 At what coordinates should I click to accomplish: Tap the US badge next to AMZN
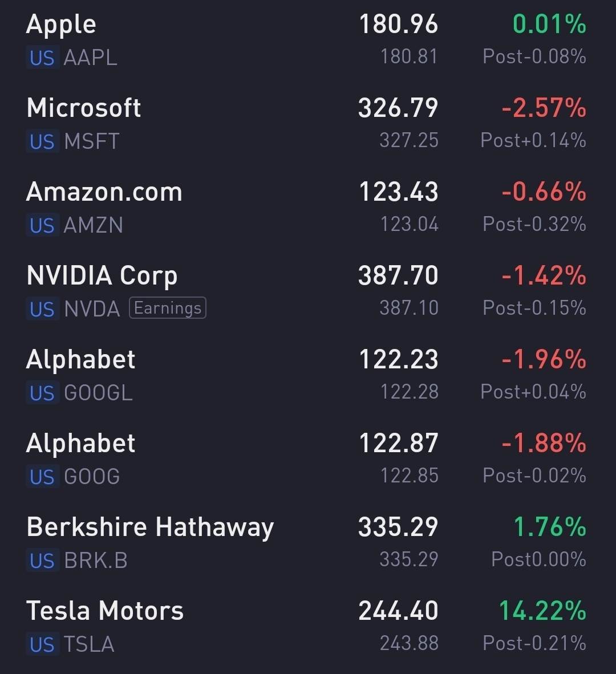click(x=42, y=226)
